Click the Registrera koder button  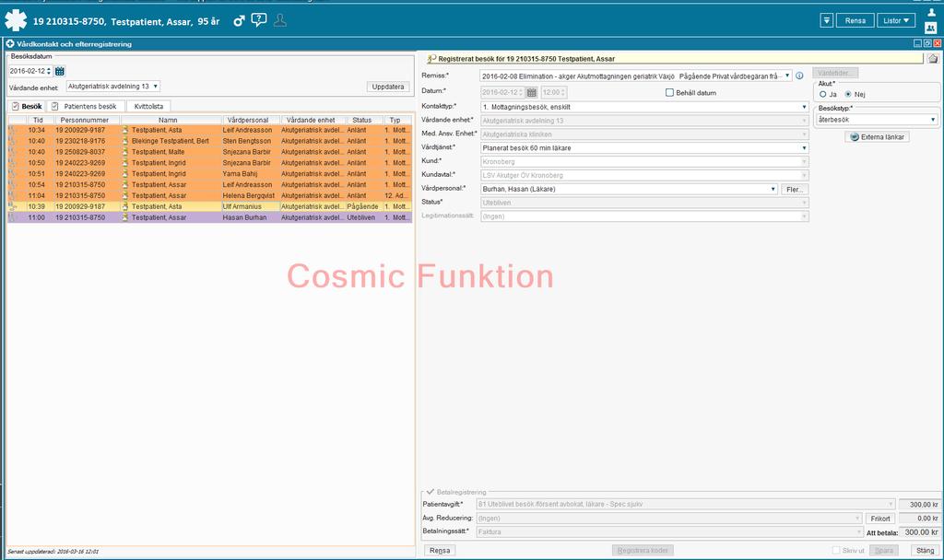(643, 551)
